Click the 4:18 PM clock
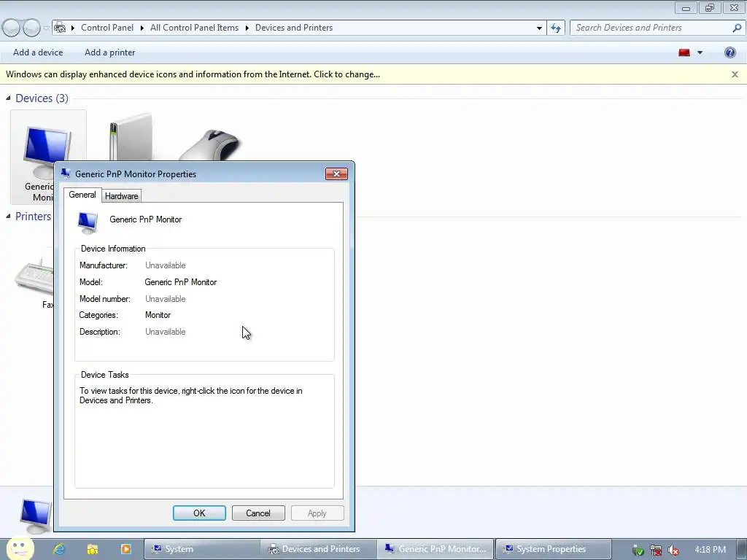 coord(710,550)
